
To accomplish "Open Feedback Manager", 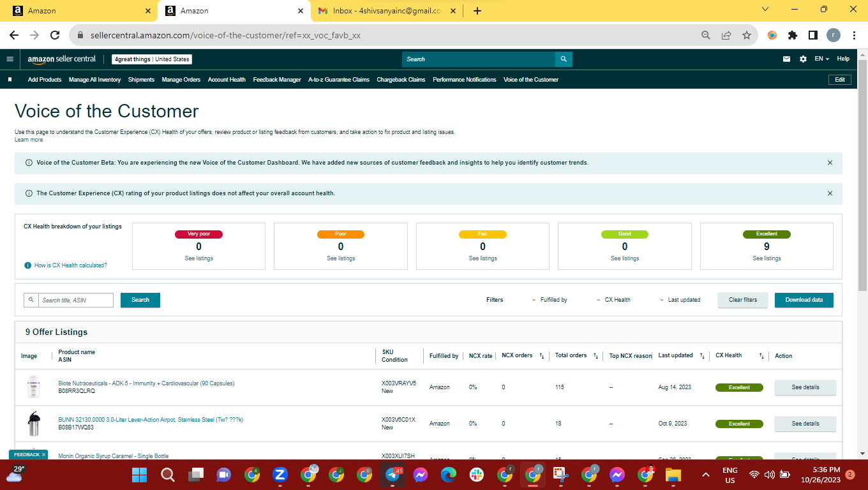I will (x=277, y=80).
